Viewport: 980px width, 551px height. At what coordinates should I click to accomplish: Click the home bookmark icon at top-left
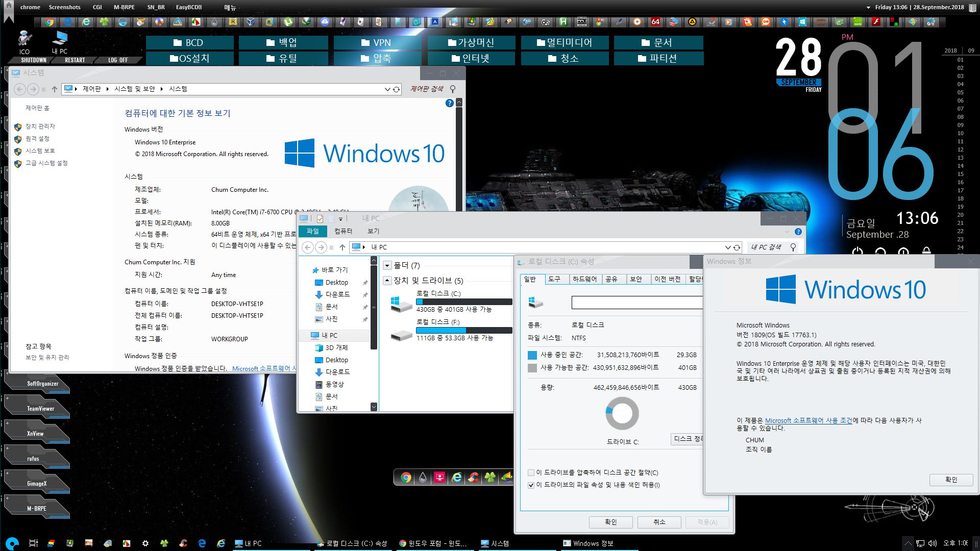coord(9,11)
